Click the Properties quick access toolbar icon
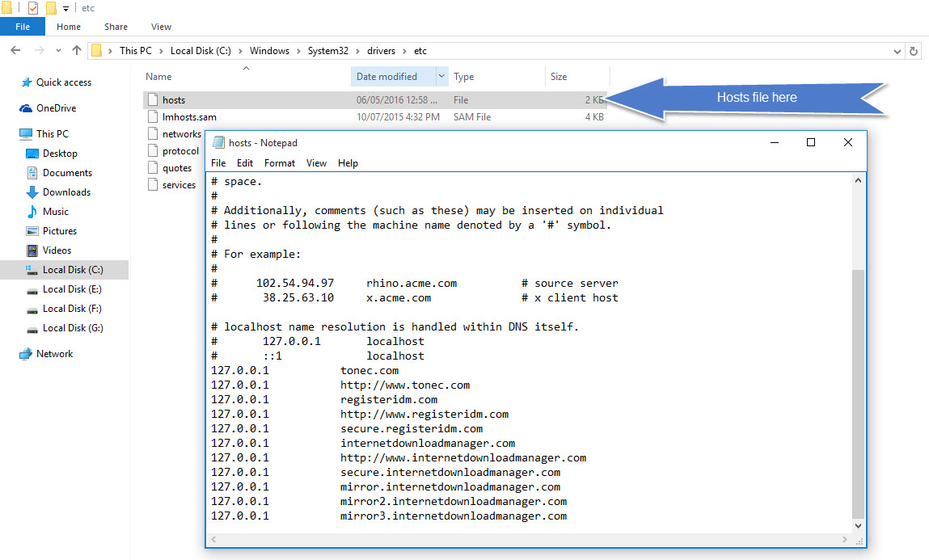The width and height of the screenshot is (929, 560). [x=33, y=8]
